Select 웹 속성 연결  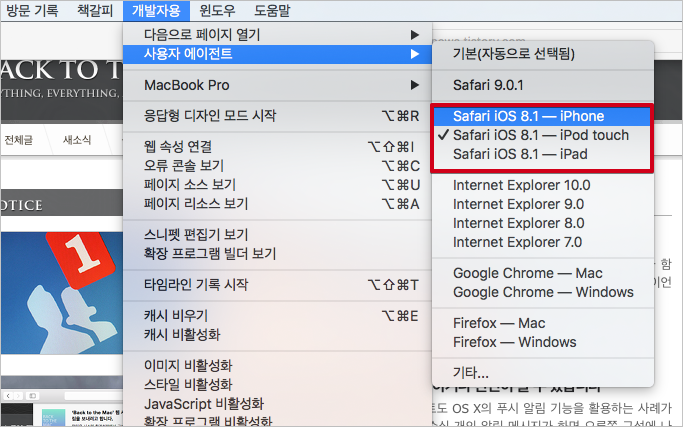277,147
